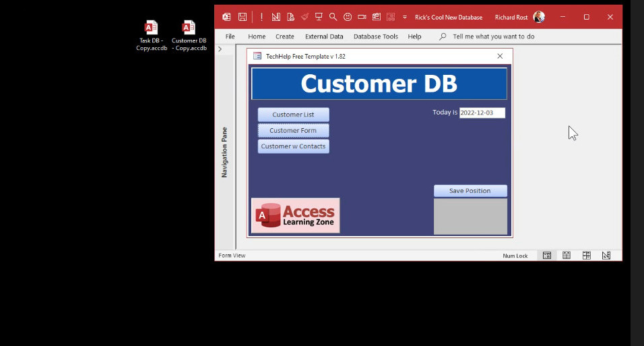The image size is (644, 346).
Task: Select Form View icon in status bar
Action: pos(547,256)
